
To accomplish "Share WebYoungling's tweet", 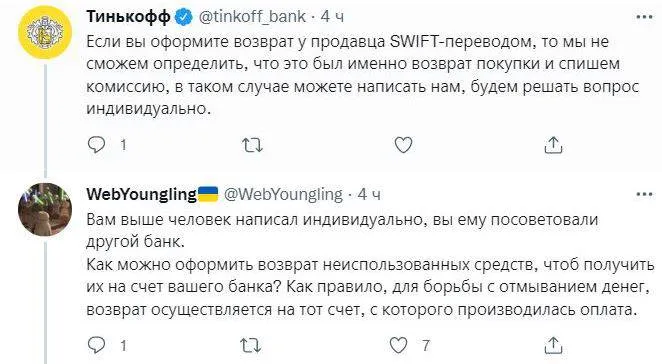I will (x=553, y=345).
